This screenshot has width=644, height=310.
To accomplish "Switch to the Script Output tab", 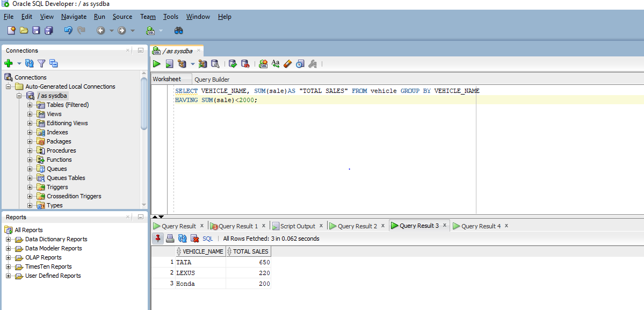I will (x=297, y=226).
